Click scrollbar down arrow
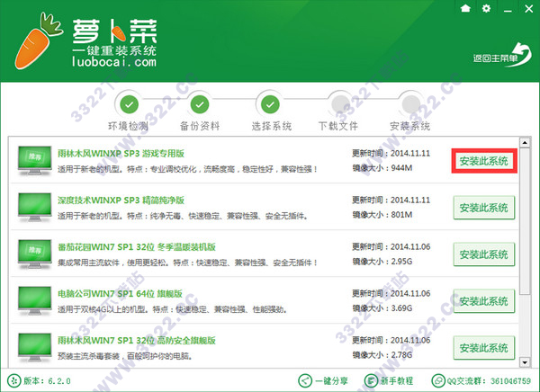The height and width of the screenshot is (392, 540). (525, 362)
